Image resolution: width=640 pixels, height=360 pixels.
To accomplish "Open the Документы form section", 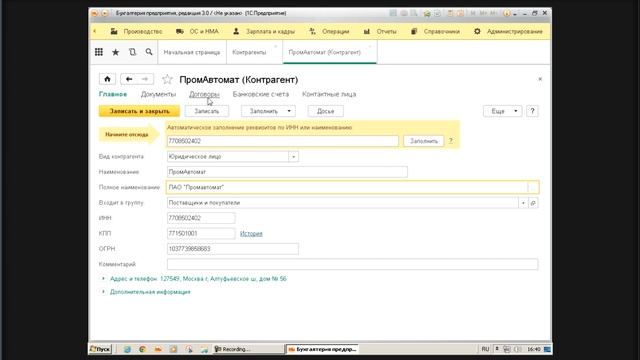I will (x=158, y=94).
